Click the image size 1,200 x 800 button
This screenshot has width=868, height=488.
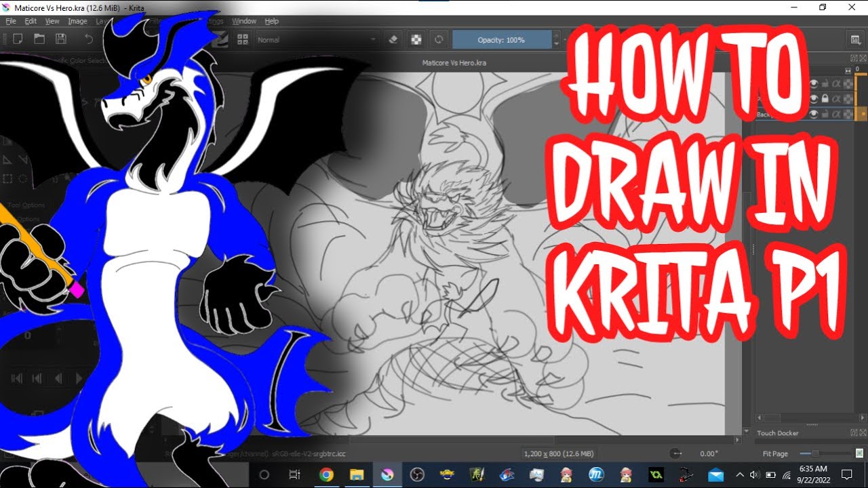click(x=559, y=453)
